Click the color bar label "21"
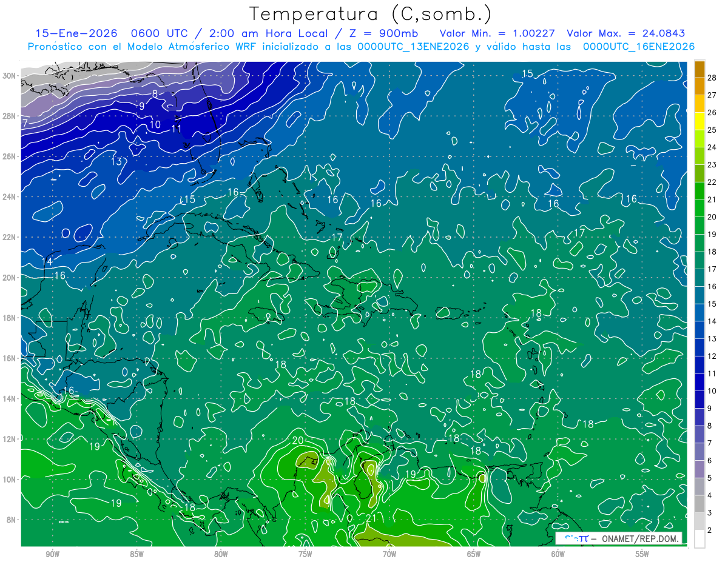728x562 pixels. pyautogui.click(x=712, y=199)
